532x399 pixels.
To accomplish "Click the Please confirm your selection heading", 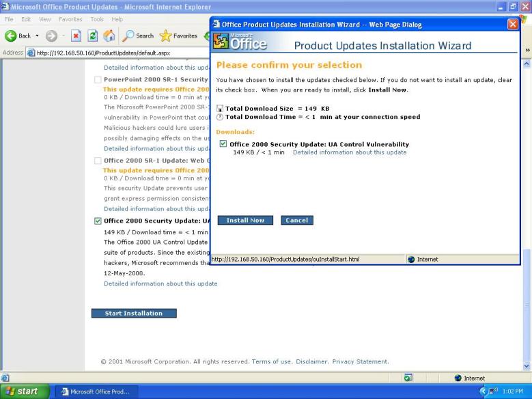I will pyautogui.click(x=289, y=65).
